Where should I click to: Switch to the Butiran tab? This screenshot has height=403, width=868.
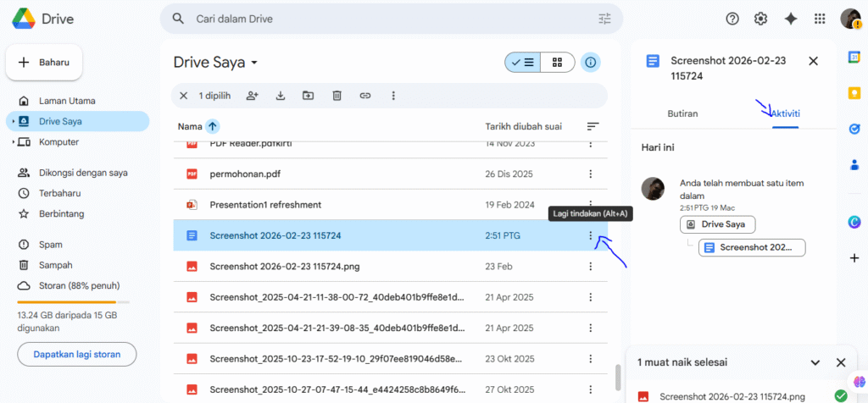(x=682, y=113)
